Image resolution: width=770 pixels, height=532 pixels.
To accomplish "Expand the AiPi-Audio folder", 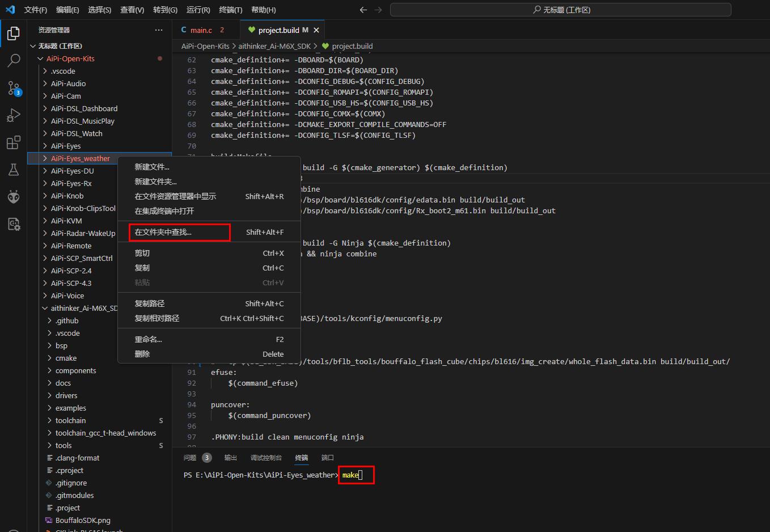I will pyautogui.click(x=45, y=83).
